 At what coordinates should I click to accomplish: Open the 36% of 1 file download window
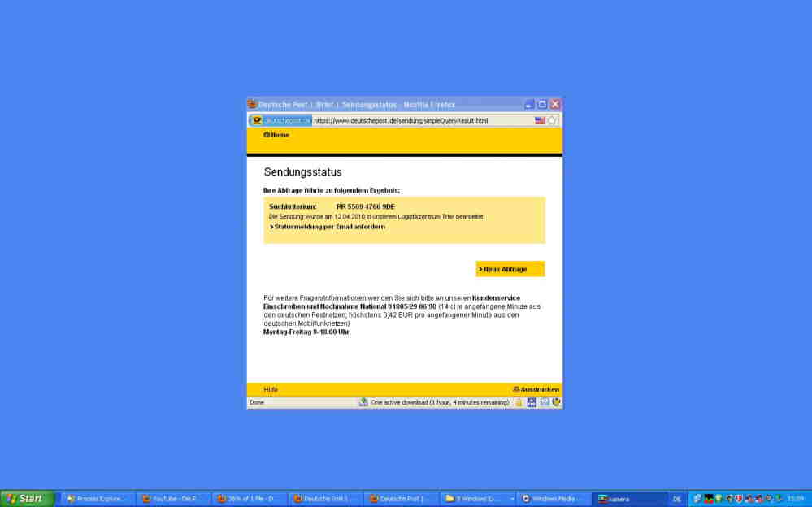point(248,499)
